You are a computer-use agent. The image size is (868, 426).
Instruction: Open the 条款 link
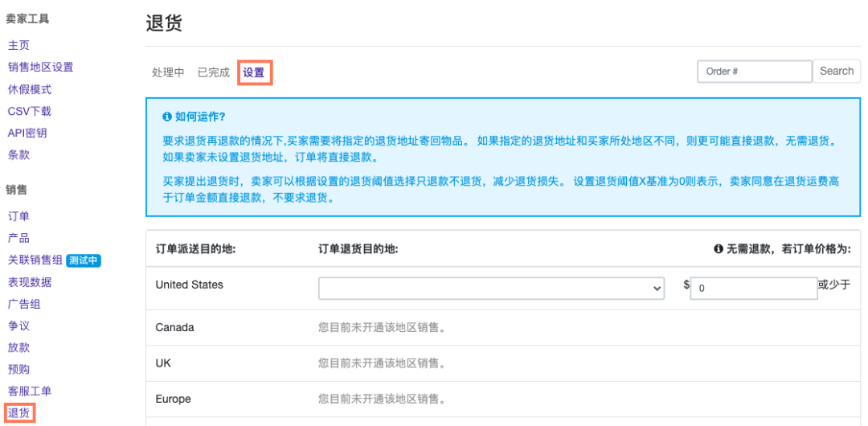tap(18, 155)
